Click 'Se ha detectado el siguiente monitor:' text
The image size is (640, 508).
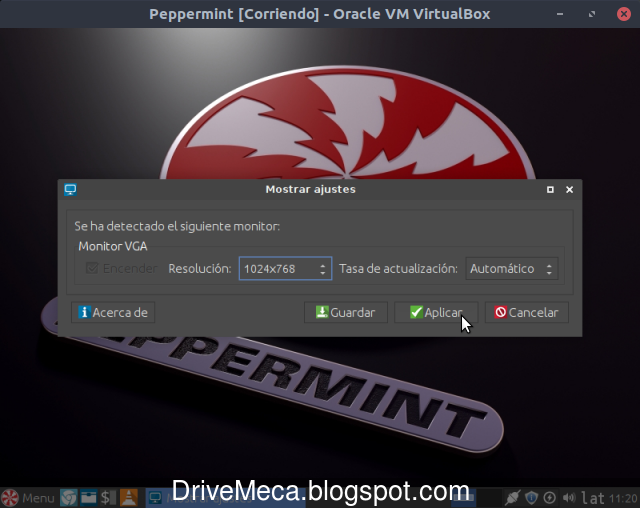tap(177, 226)
